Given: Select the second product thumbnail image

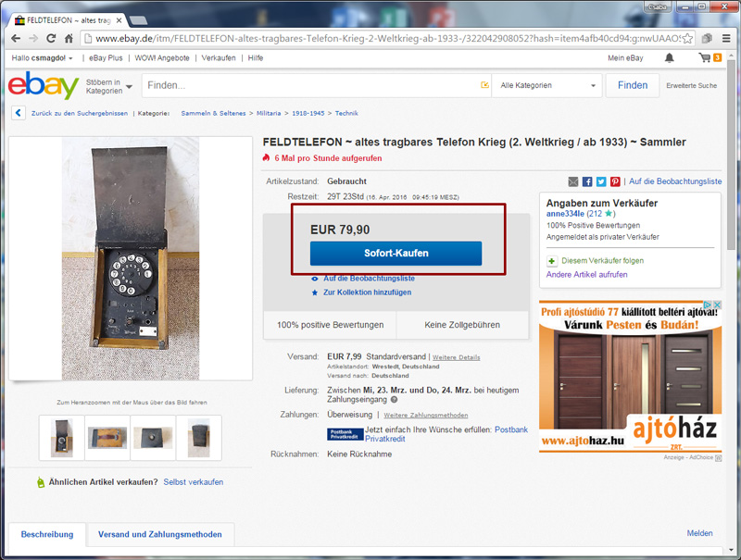Looking at the screenshot, I should (x=107, y=438).
